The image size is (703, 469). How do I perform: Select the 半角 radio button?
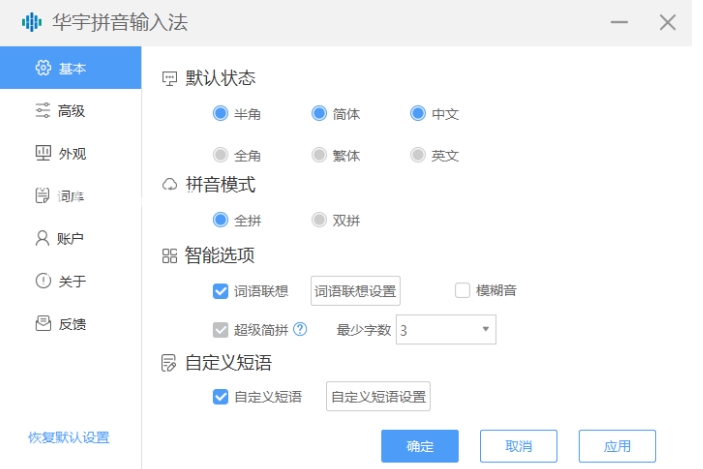coord(220,113)
